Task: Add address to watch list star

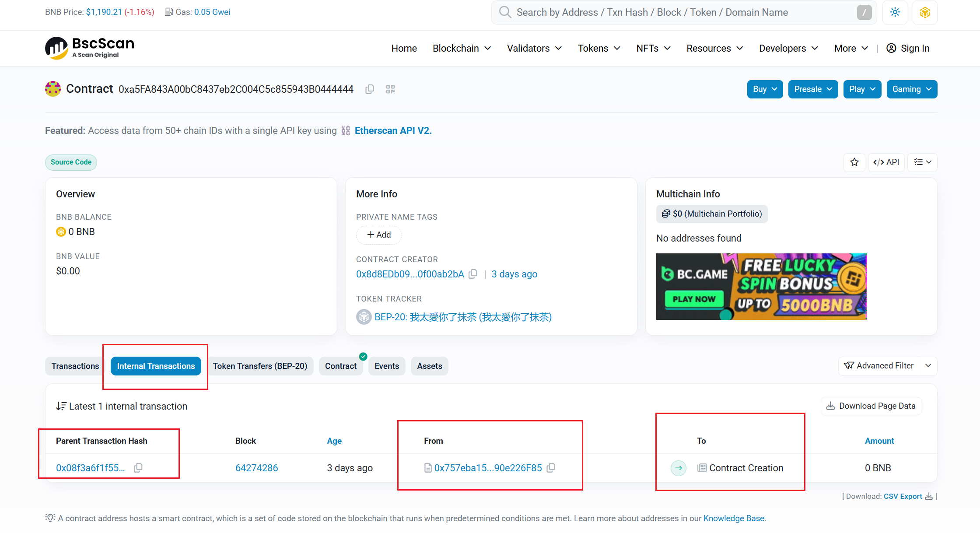Action: pos(854,162)
